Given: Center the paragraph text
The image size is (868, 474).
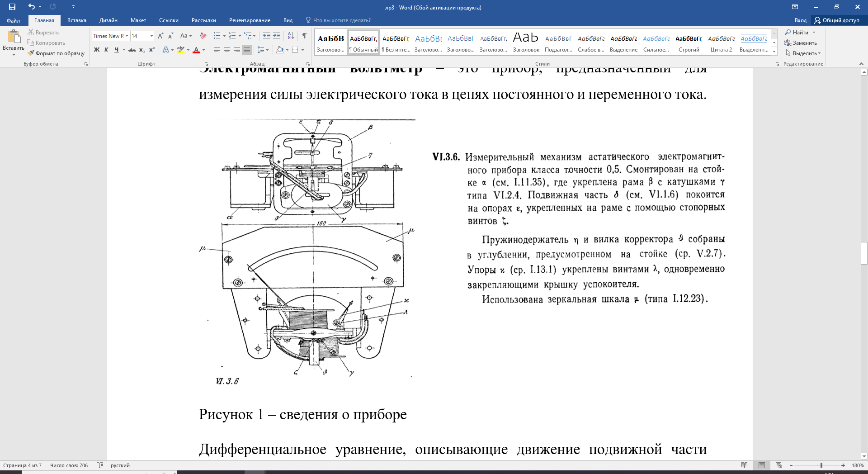Looking at the screenshot, I should (x=227, y=50).
